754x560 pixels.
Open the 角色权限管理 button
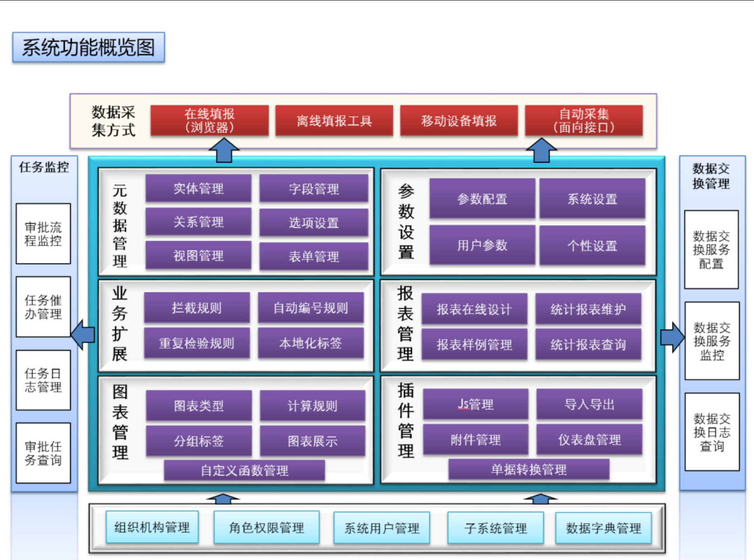pyautogui.click(x=266, y=527)
